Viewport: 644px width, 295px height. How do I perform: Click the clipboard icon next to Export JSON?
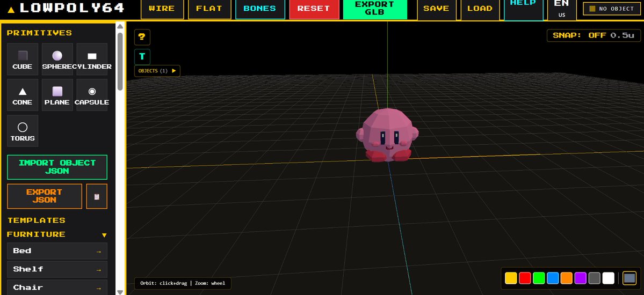click(97, 196)
